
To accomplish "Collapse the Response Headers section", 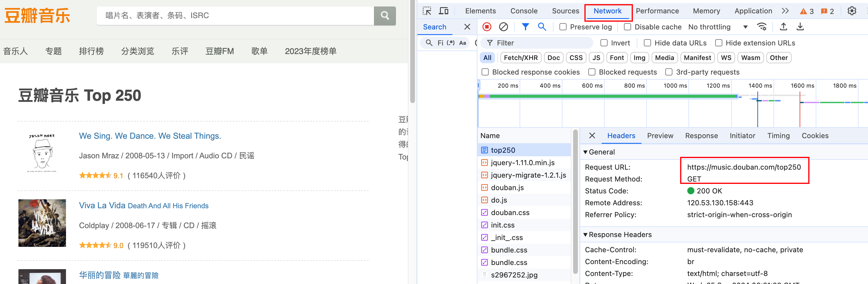I will 585,234.
